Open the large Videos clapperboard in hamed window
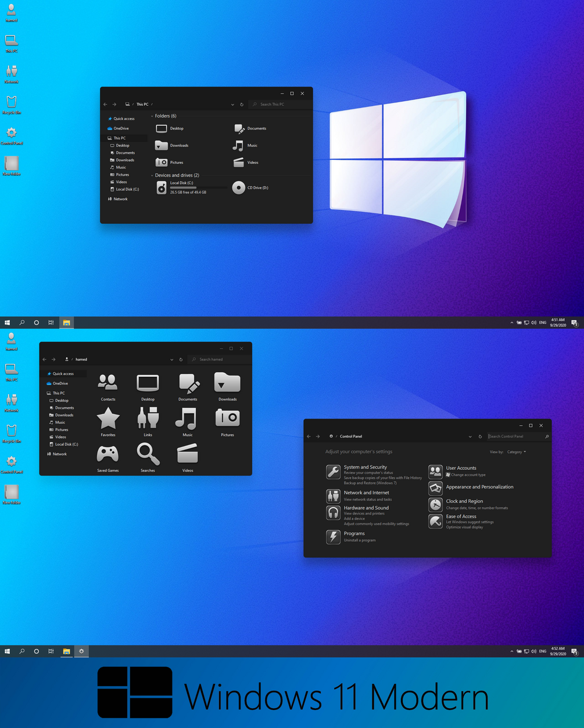The height and width of the screenshot is (728, 584). 188,458
